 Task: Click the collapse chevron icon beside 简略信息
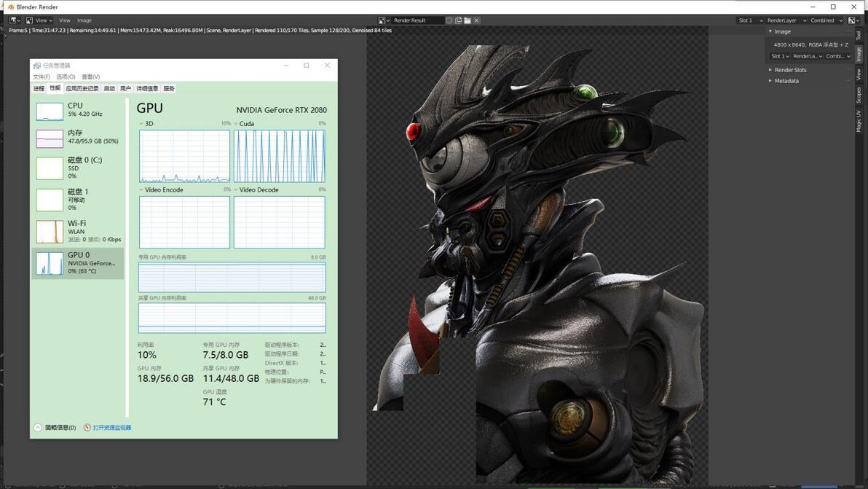click(x=38, y=428)
